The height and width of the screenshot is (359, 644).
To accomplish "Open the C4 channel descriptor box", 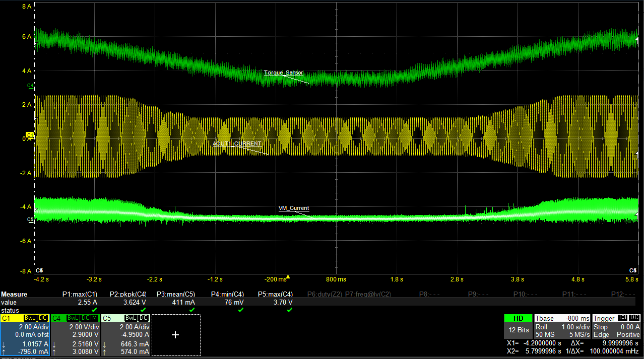I will pos(75,335).
